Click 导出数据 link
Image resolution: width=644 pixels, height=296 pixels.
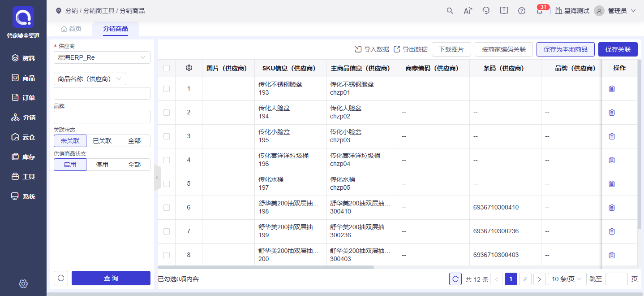[x=410, y=49]
